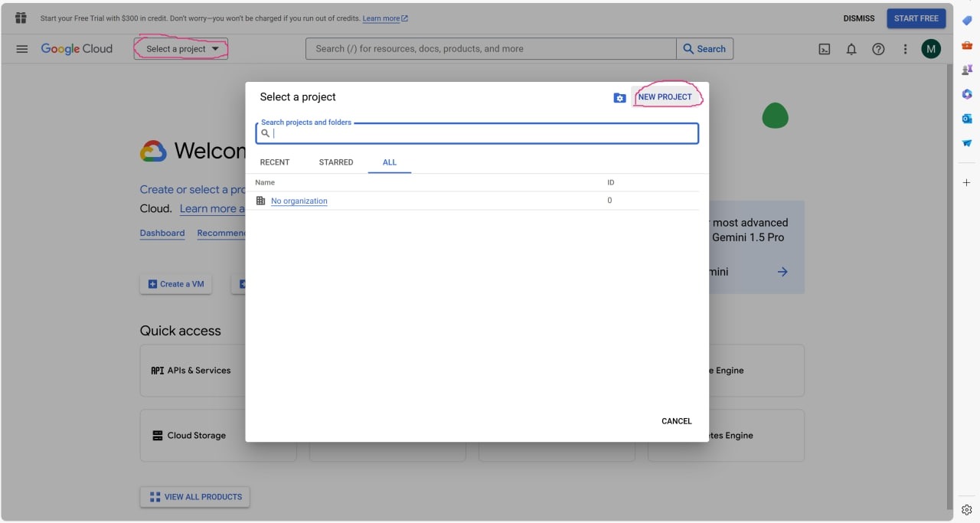Click the Select a project dialog title
This screenshot has width=980, height=523.
click(298, 97)
